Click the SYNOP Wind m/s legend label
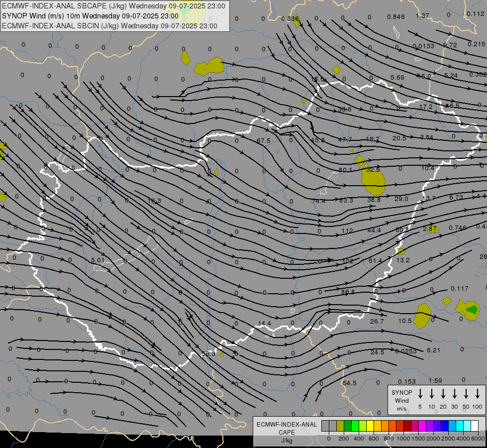This screenshot has width=487, height=448. point(401,400)
